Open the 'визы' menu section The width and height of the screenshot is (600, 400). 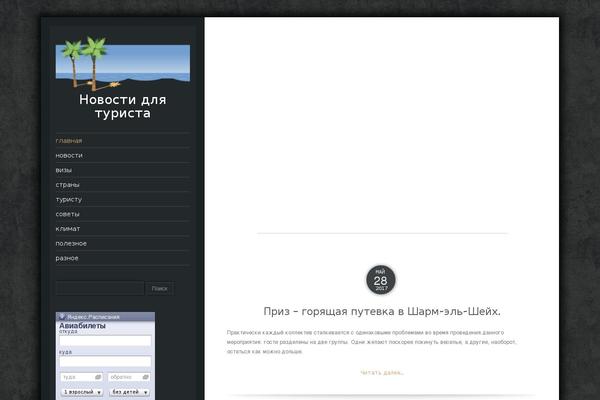64,170
